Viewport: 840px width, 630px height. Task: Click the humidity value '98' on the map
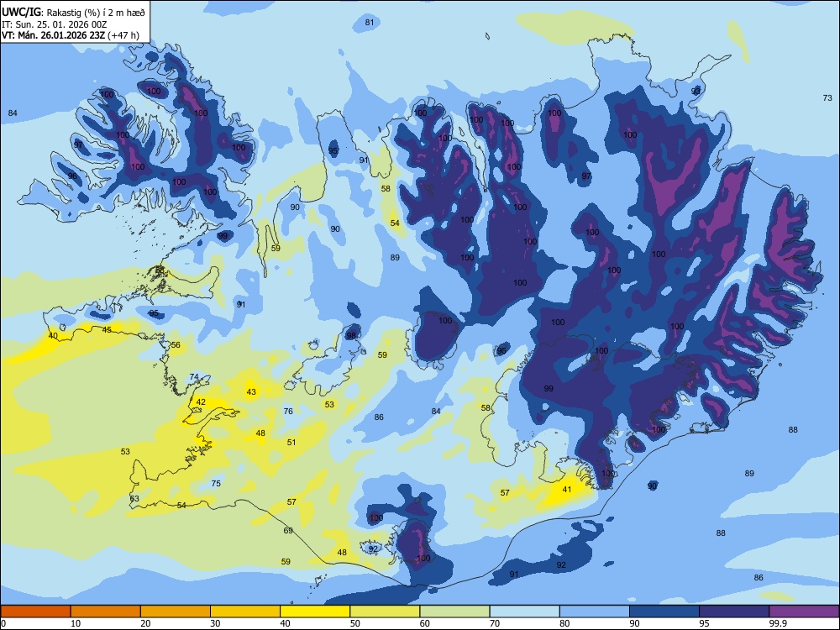pos(351,335)
